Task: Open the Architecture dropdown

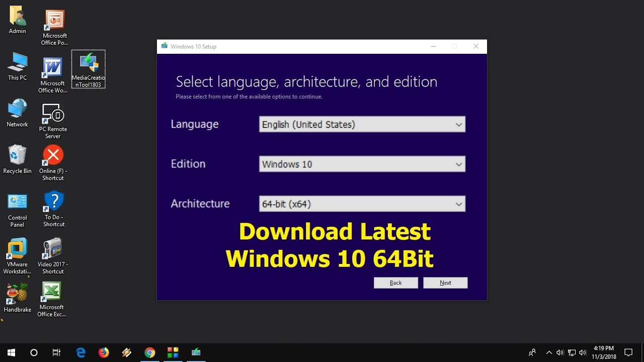Action: (x=362, y=204)
